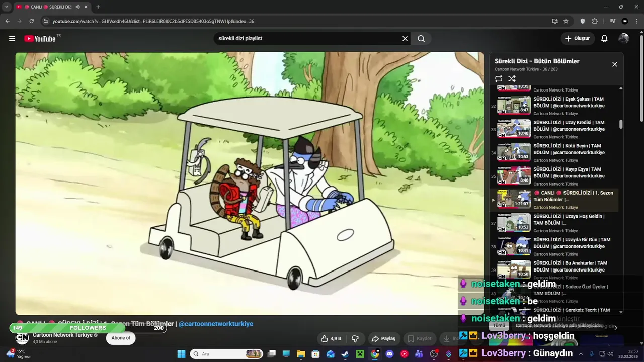Dislike the video with thumbs down

[x=355, y=339]
